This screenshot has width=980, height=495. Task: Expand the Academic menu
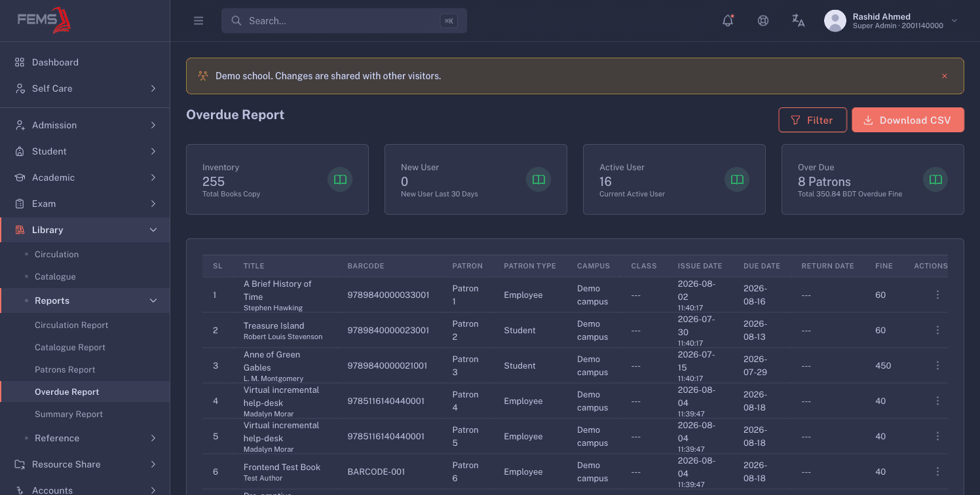point(85,177)
